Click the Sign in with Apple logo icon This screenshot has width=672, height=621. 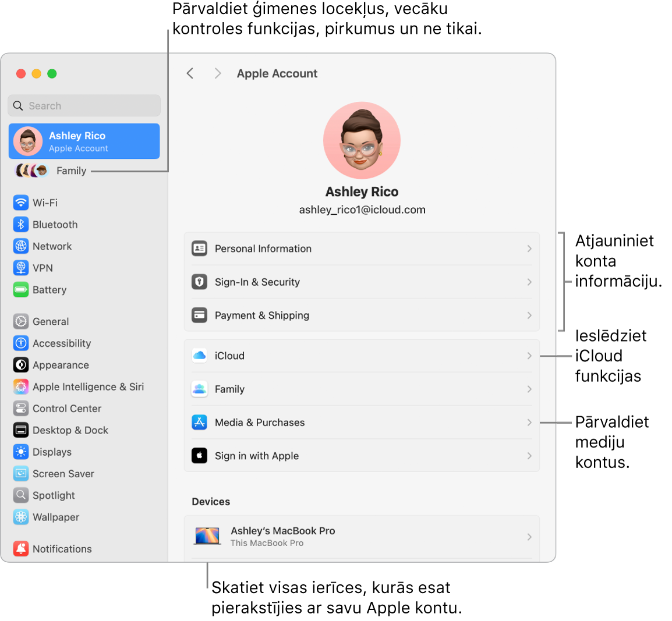[199, 456]
